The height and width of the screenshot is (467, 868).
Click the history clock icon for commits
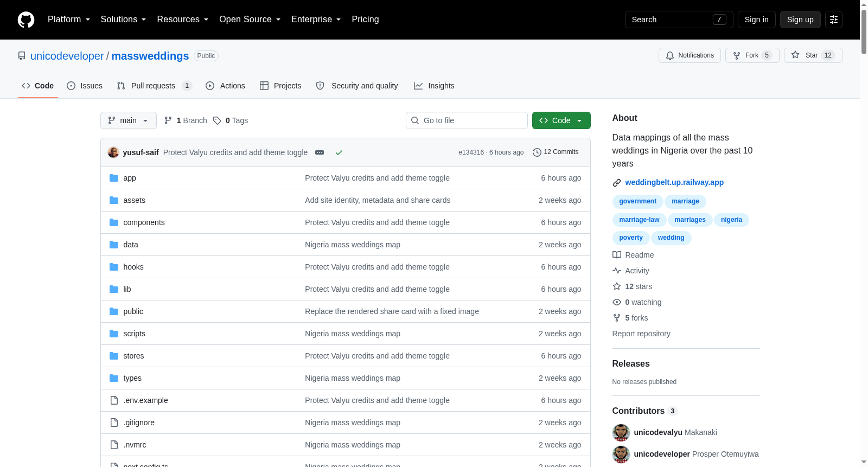click(537, 152)
